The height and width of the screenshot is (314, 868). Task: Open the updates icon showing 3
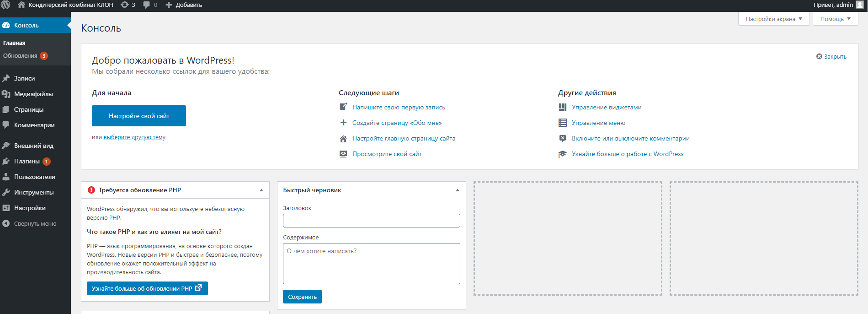tap(124, 5)
